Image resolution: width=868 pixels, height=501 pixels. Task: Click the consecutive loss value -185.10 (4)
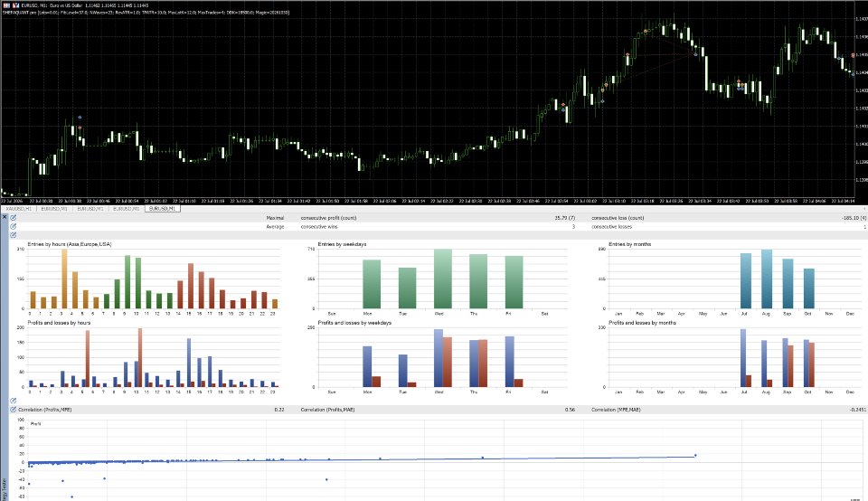(x=854, y=218)
